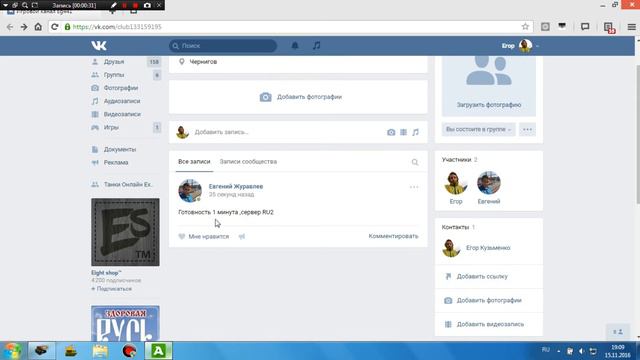The width and height of the screenshot is (640, 360).
Task: Click the RU language indicator in taskbar
Action: pos(545,350)
